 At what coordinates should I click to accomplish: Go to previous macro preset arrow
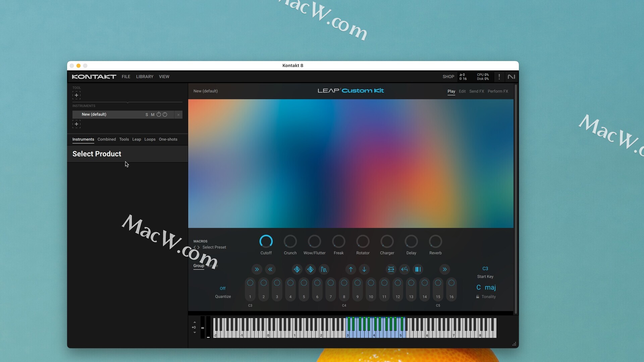click(195, 247)
